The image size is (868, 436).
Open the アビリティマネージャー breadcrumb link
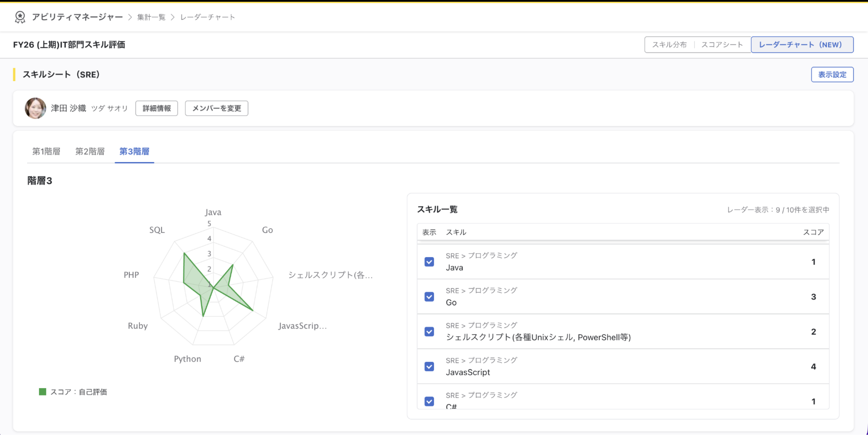77,17
